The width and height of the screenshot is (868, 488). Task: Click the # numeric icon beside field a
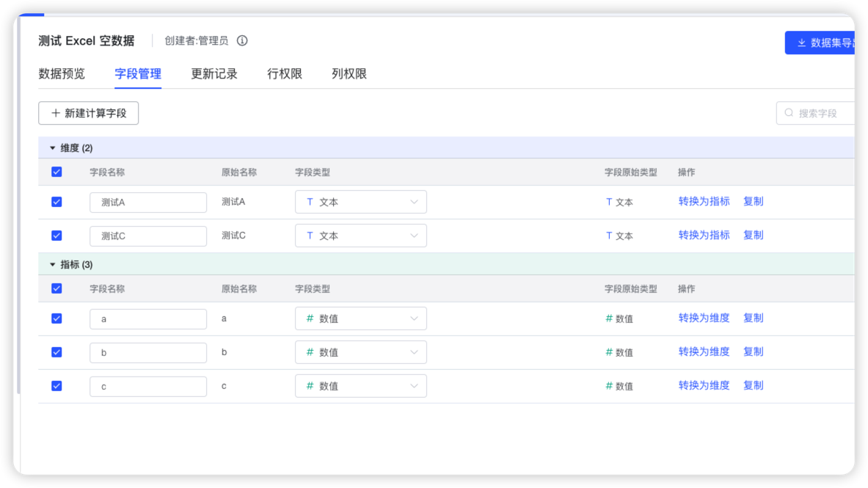click(x=308, y=318)
